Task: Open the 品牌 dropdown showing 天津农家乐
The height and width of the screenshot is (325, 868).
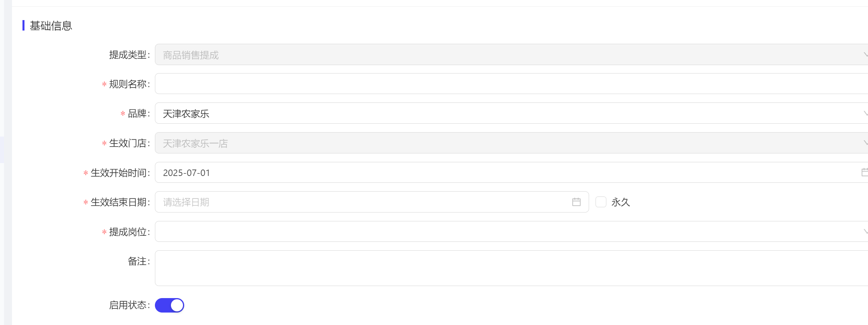Action: 511,113
